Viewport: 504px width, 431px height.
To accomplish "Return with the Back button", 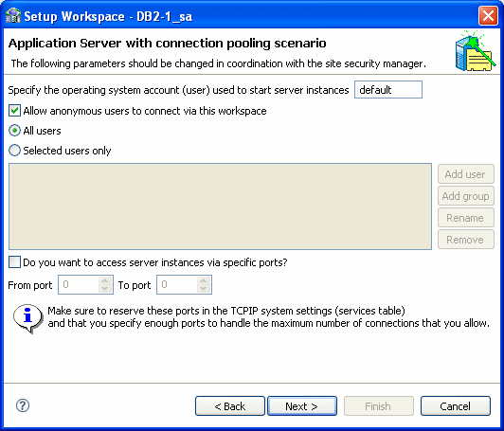I will click(x=230, y=406).
